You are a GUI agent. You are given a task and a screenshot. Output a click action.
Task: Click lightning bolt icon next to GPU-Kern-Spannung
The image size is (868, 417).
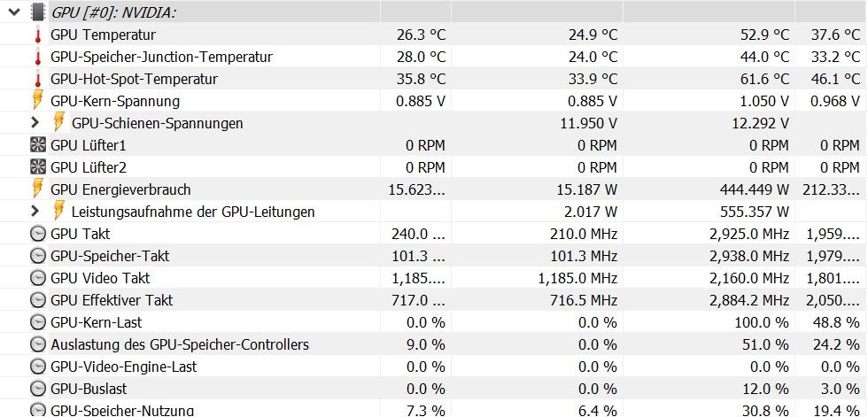(37, 101)
